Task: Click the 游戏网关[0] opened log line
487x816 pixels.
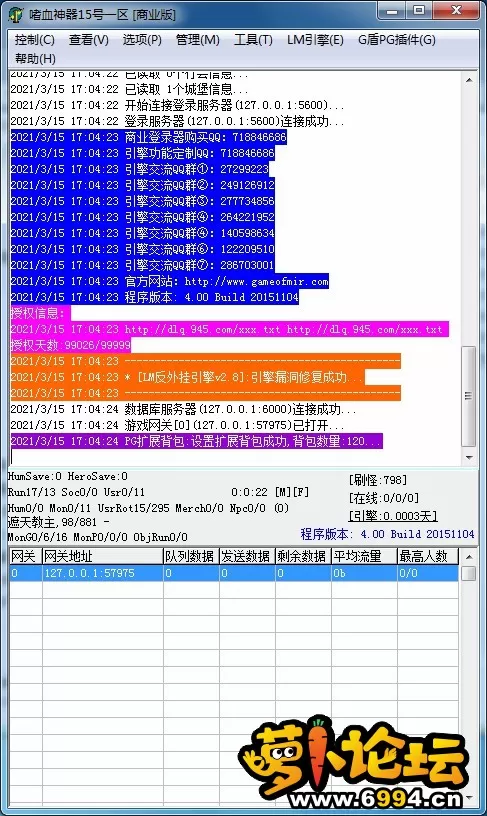Action: [x=177, y=425]
